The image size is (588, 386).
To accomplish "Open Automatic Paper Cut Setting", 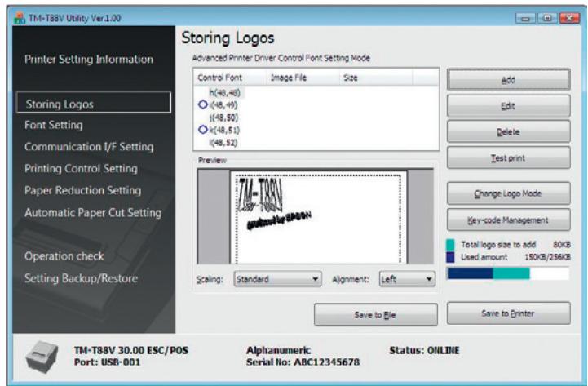I will pos(93,213).
